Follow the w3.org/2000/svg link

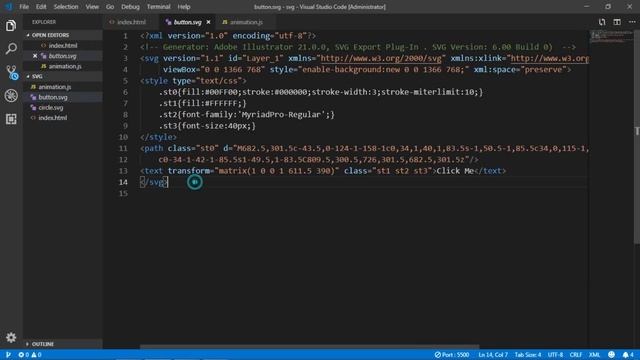coord(381,58)
